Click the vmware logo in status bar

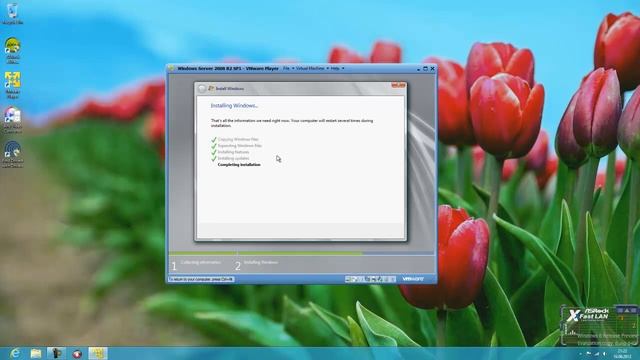tap(413, 279)
